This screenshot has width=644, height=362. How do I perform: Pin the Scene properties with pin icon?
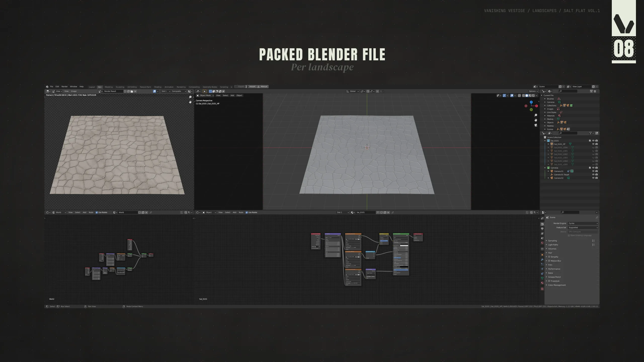[x=597, y=217]
